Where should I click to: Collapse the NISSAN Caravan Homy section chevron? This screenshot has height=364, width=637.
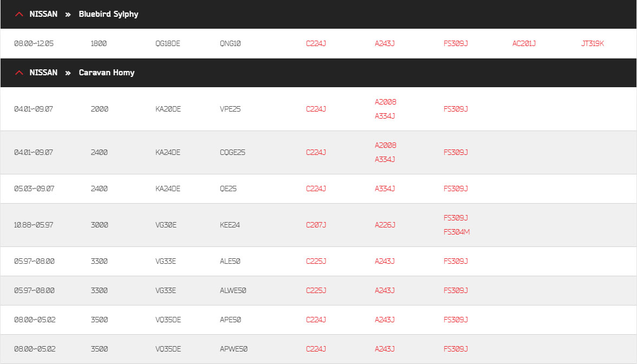coord(19,73)
